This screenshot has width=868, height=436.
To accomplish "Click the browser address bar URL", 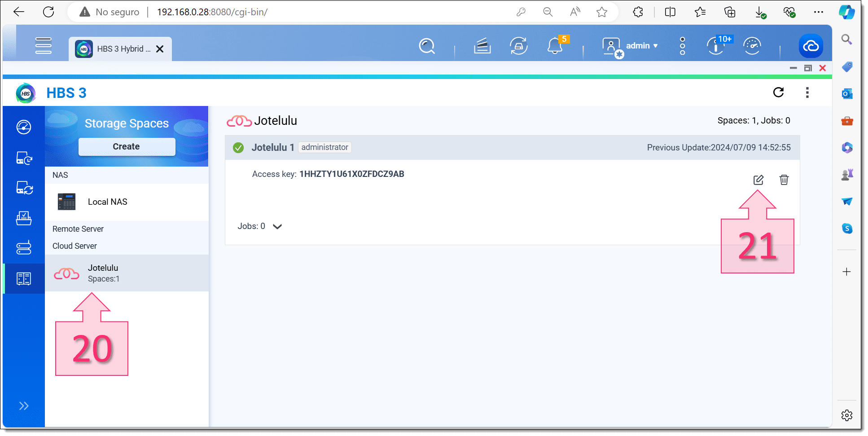I will (x=212, y=12).
